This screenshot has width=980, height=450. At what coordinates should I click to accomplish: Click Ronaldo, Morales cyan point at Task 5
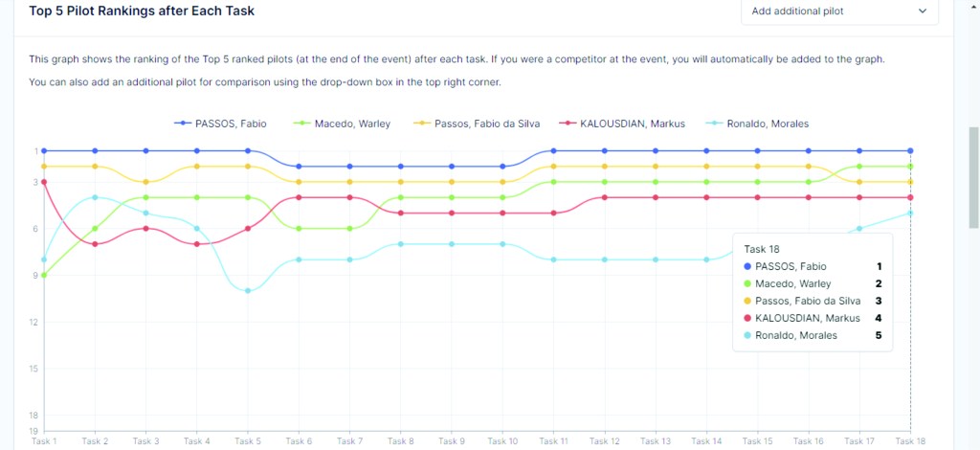tap(248, 291)
